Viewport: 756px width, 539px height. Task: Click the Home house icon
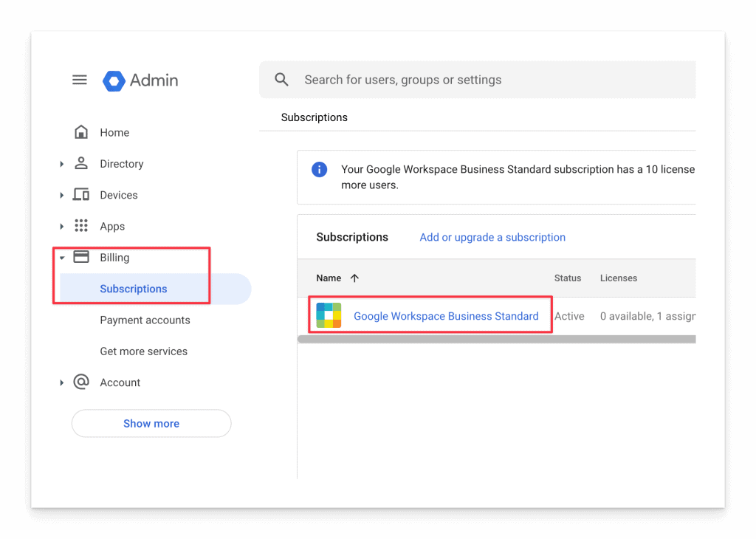81,132
